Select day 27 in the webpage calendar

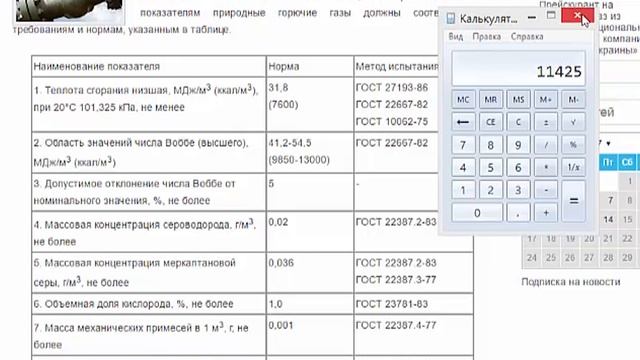pos(589,258)
